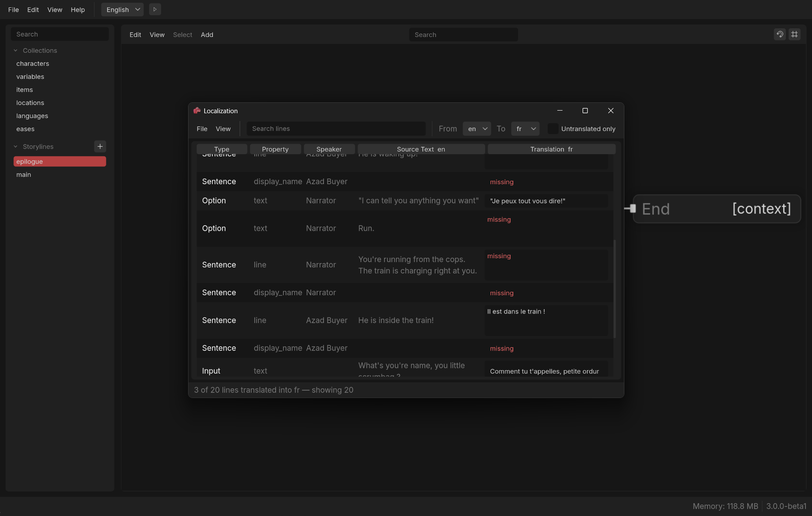Open the Help menu

tap(78, 10)
